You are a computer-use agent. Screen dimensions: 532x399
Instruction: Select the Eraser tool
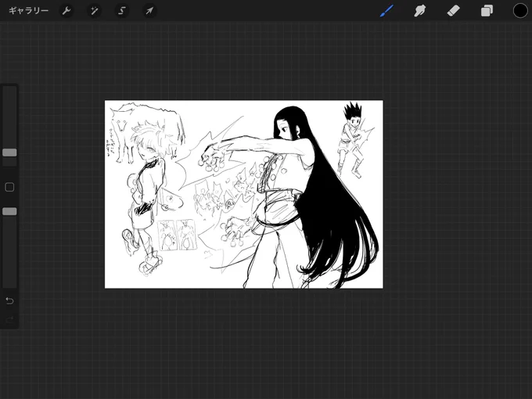(453, 11)
